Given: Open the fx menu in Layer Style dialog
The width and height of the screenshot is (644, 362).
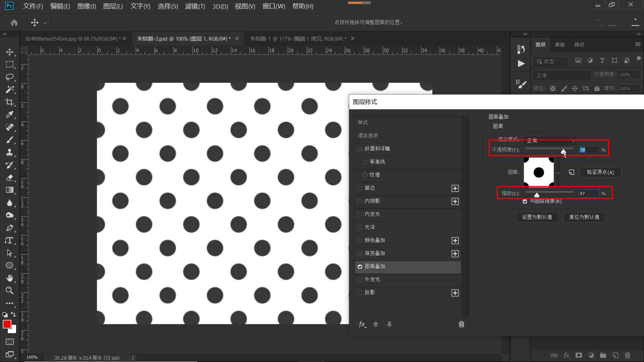Looking at the screenshot, I should click(x=362, y=324).
